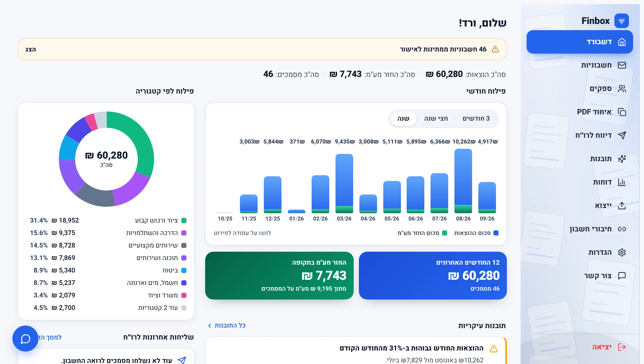Click the warning triangle in pending invoices banner
This screenshot has width=644, height=364.
[495, 49]
